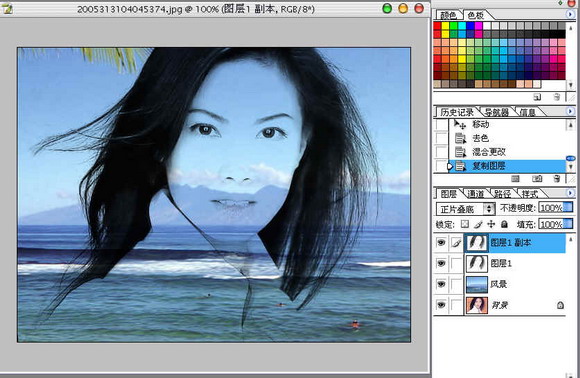Toggle lock position cross-arrow icon
Screen dimensions: 580x378
click(x=491, y=225)
